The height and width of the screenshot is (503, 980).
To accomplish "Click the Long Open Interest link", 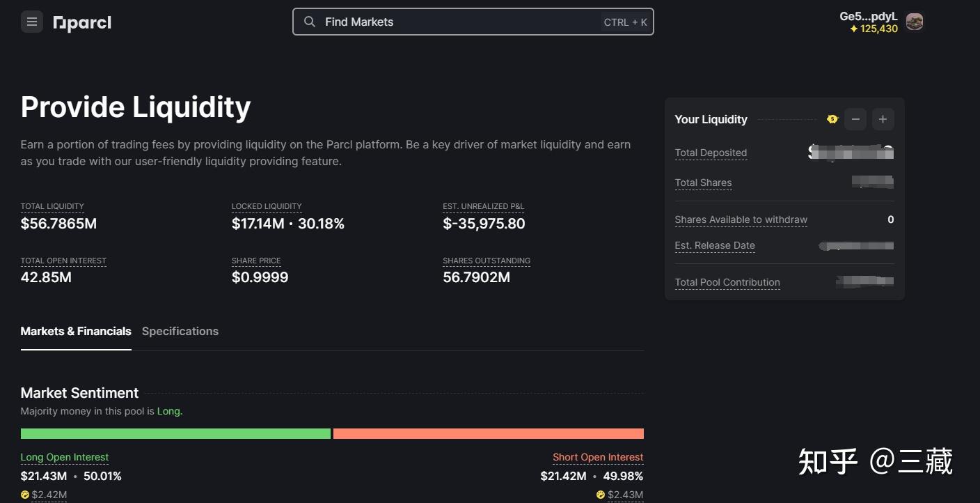I will pos(65,458).
